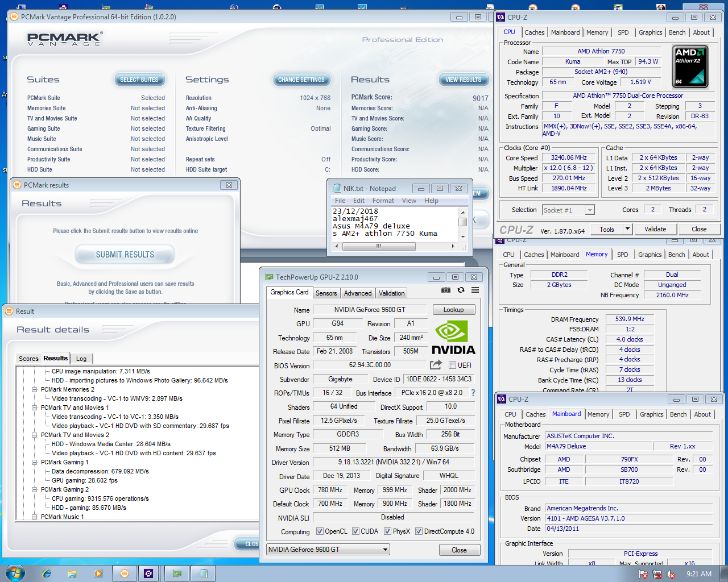Viewport: 728px width, 582px height.
Task: Collapse the PCMark Memories 2 tree node
Action: pos(35,389)
